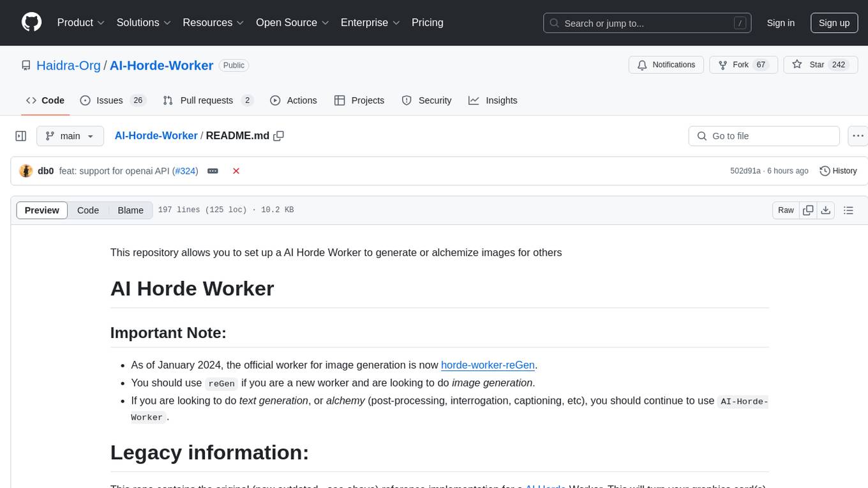Expand the Resources menu
Viewport: 868px width, 488px height.
pos(213,22)
